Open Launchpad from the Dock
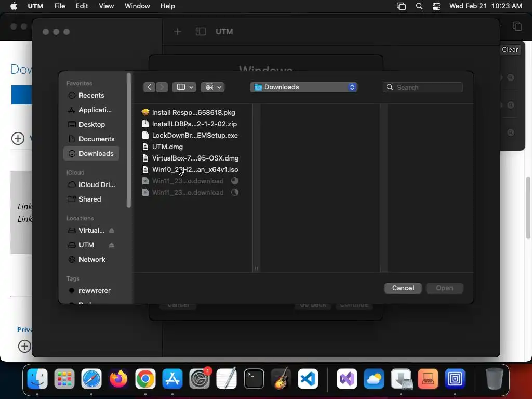The image size is (532, 399). (x=64, y=379)
